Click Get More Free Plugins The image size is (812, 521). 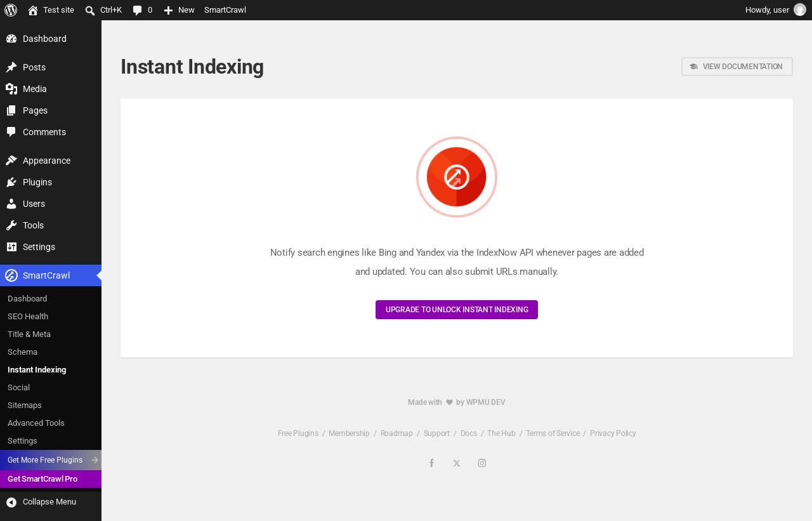tap(51, 460)
